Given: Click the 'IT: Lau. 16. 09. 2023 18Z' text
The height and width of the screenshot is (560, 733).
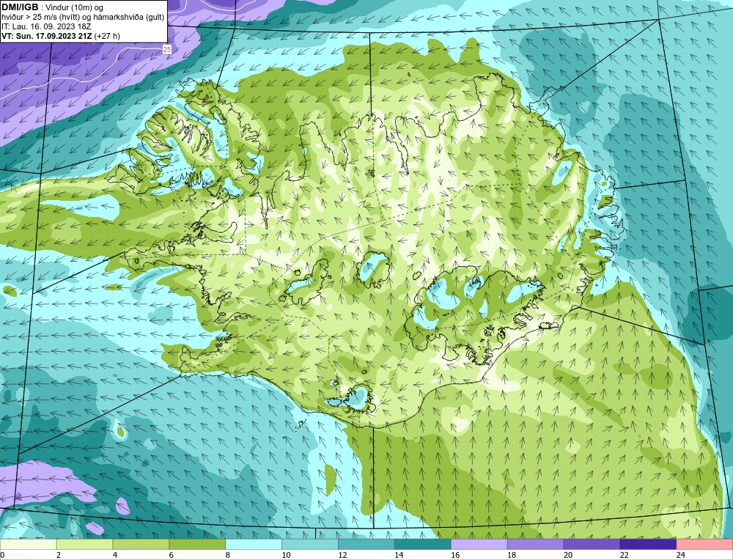Looking at the screenshot, I should click(46, 26).
